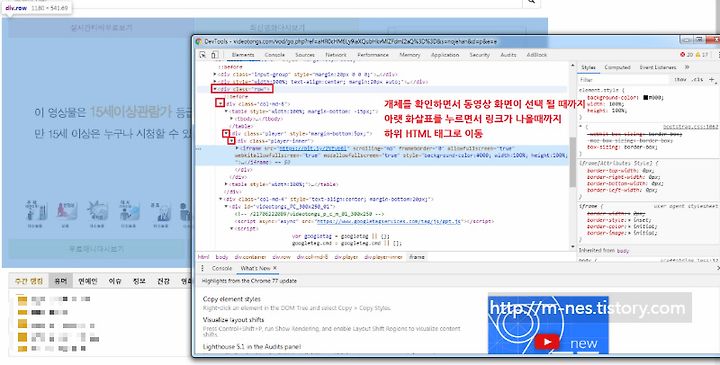Open the AdBlock tab
This screenshot has width=720, height=365.
tap(537, 55)
